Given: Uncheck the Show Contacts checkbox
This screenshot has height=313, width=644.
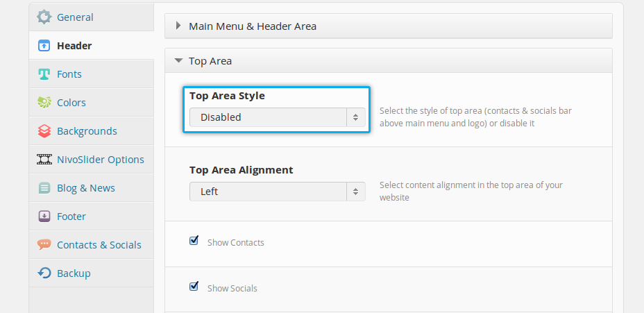Looking at the screenshot, I should pyautogui.click(x=194, y=241).
